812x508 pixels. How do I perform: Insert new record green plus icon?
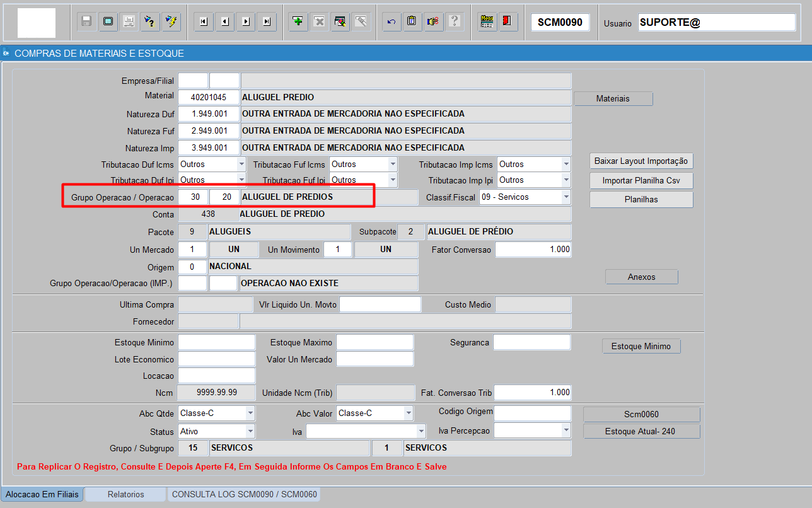click(x=298, y=21)
